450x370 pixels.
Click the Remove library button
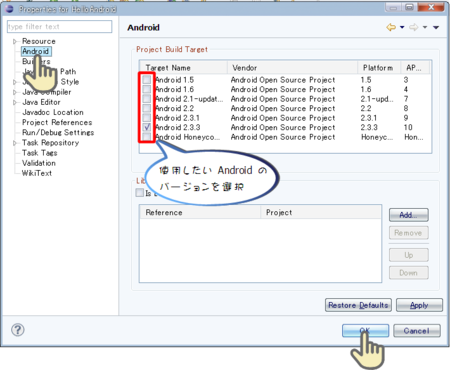point(409,233)
